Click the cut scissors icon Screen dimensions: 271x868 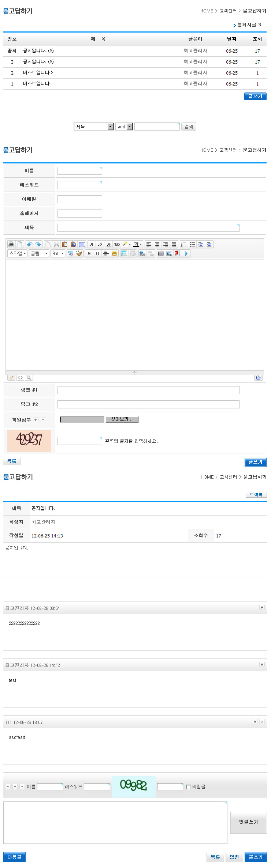tap(56, 244)
